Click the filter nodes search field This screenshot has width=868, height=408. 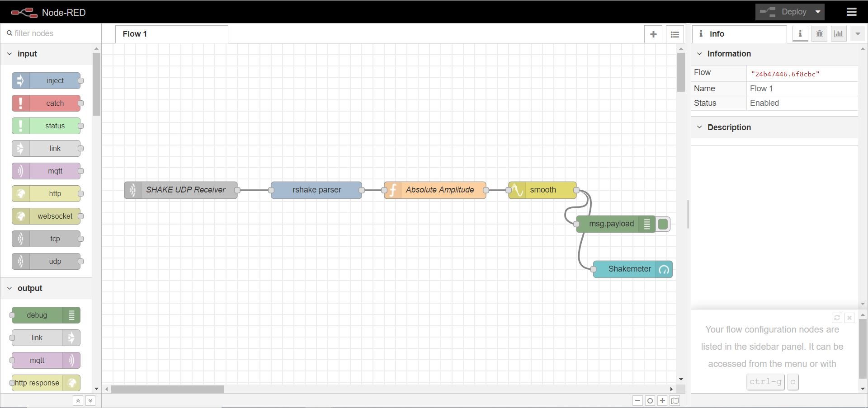click(52, 33)
